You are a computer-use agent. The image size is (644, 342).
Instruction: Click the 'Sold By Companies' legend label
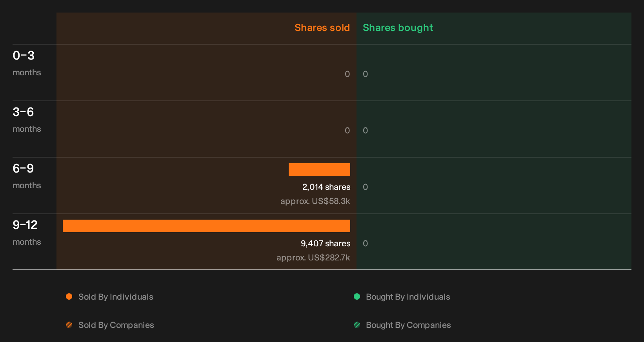point(116,325)
